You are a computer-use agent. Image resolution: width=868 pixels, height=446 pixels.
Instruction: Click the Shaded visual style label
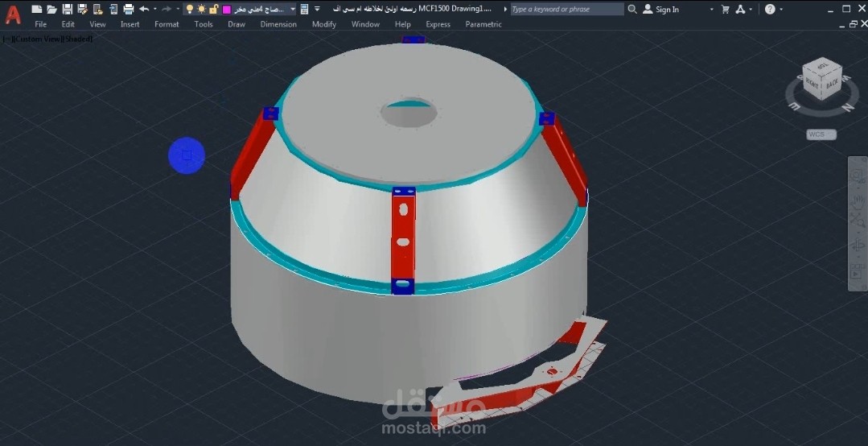click(x=79, y=39)
